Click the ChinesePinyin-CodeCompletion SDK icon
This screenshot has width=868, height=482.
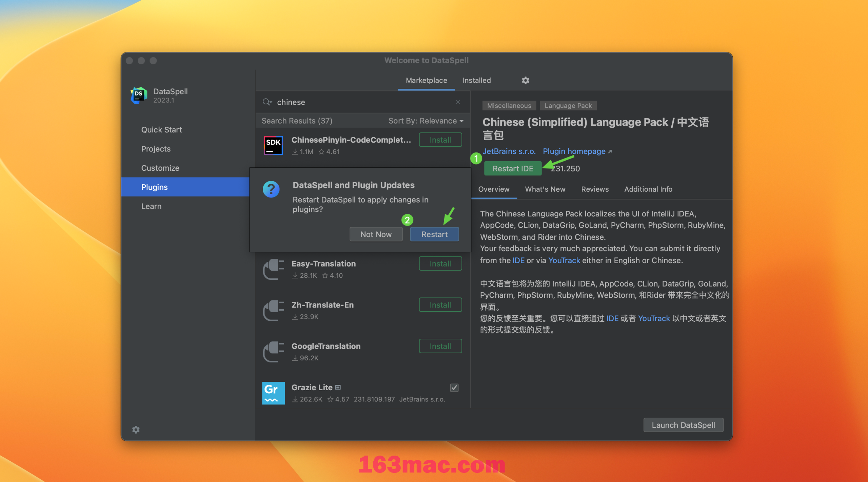click(x=273, y=146)
